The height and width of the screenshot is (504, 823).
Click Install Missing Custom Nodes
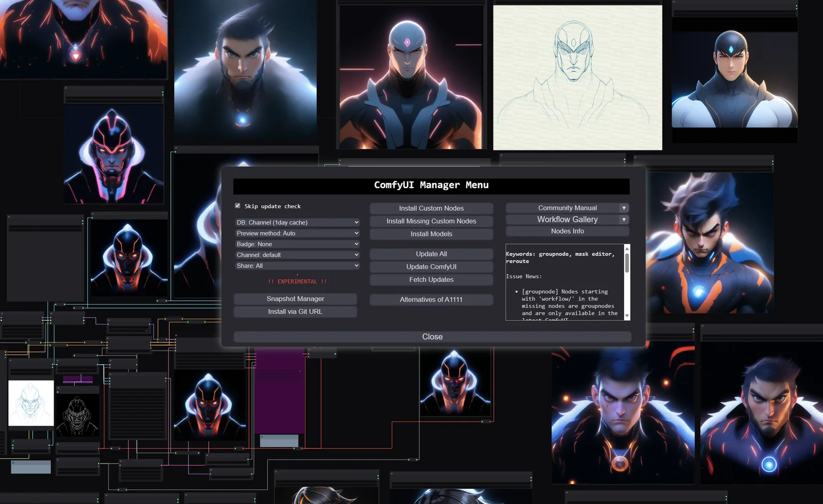click(x=431, y=221)
